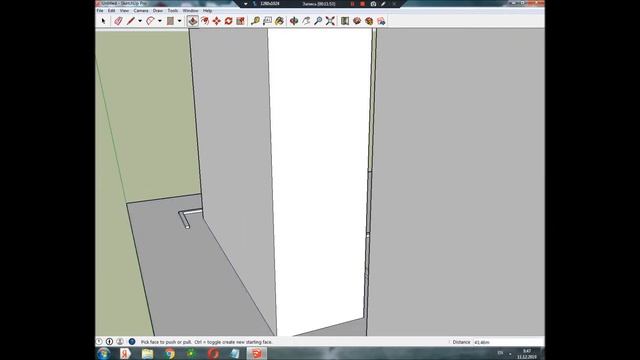Click the SketchUp taskbar button
The height and width of the screenshot is (360, 640).
257,353
